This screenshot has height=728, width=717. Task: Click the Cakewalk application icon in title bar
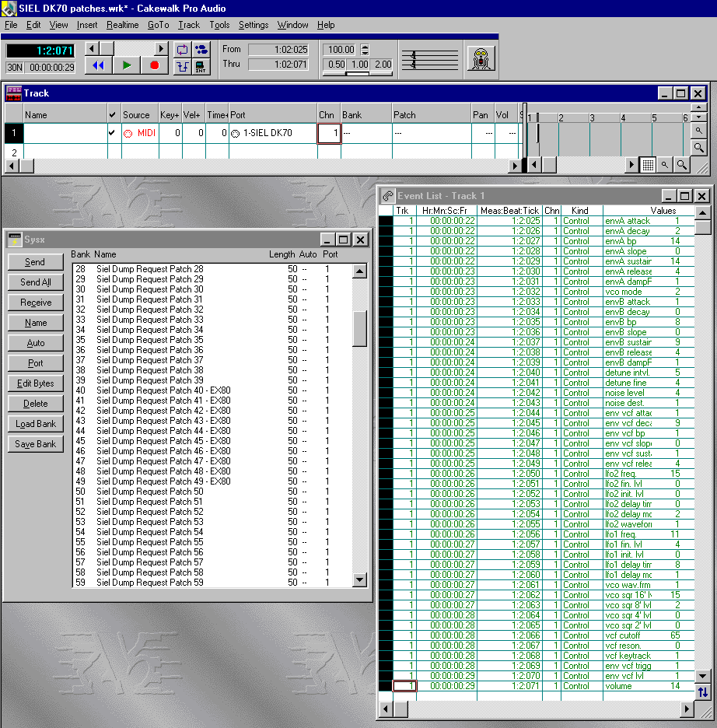point(9,9)
